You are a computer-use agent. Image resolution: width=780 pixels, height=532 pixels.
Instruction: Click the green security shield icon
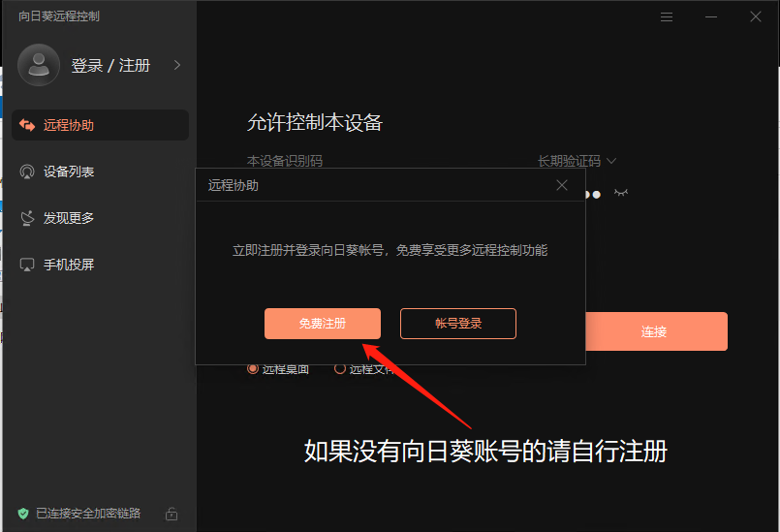(23, 513)
